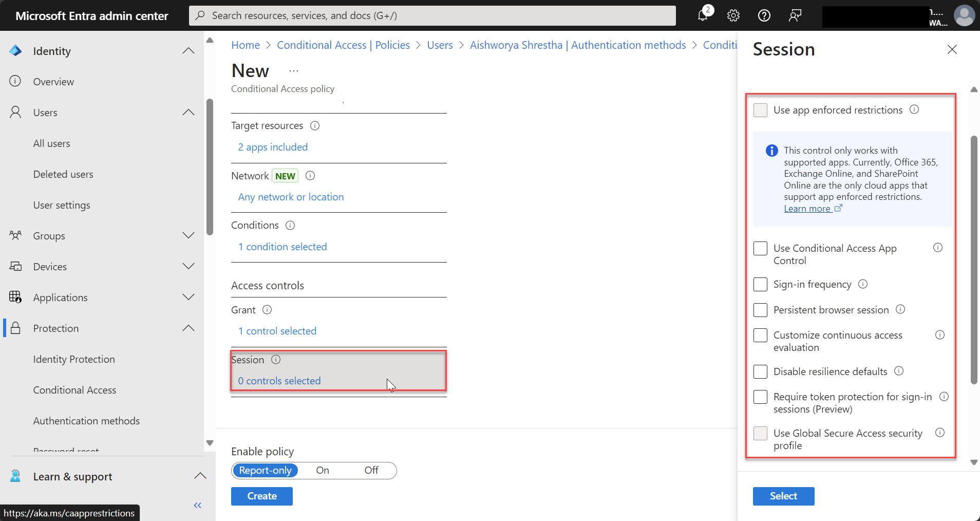Open the feedback icon in top bar

(795, 15)
